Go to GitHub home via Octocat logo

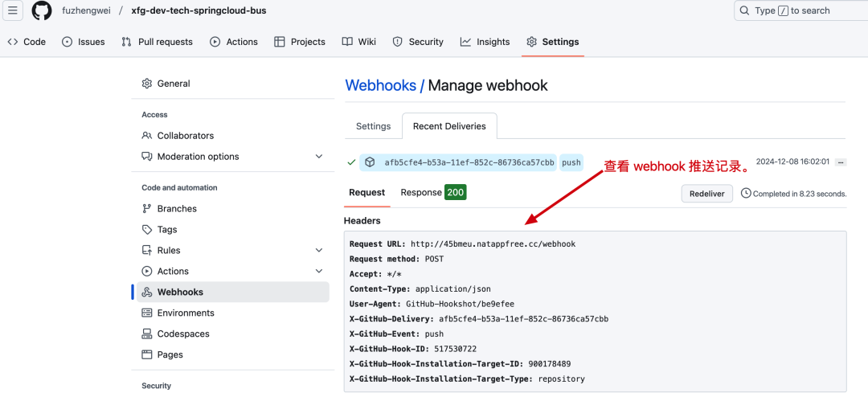pos(42,10)
